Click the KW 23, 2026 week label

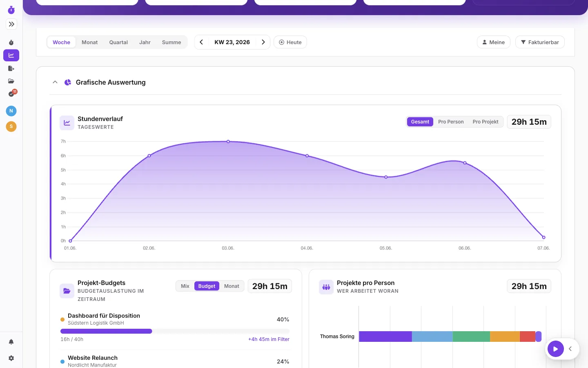pyautogui.click(x=232, y=42)
